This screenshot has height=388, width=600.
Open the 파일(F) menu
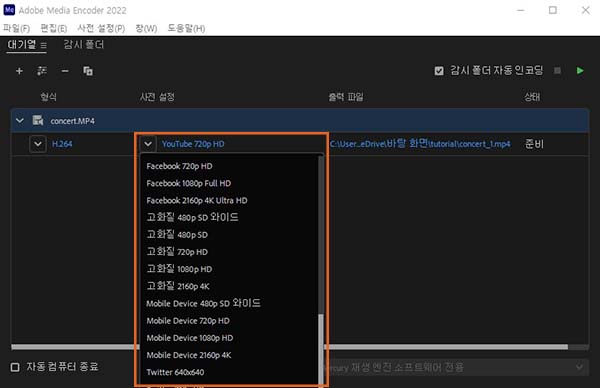(x=16, y=28)
